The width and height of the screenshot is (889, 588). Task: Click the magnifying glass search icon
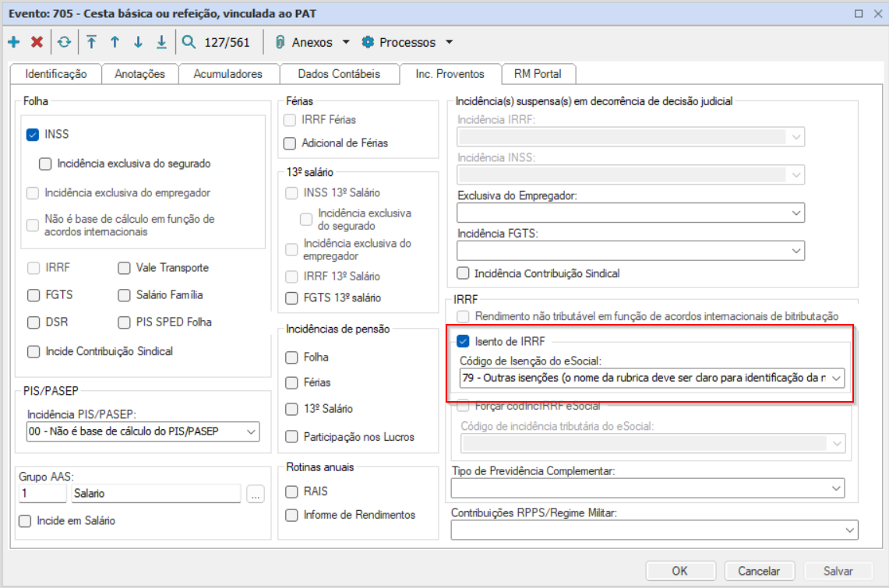tap(189, 42)
